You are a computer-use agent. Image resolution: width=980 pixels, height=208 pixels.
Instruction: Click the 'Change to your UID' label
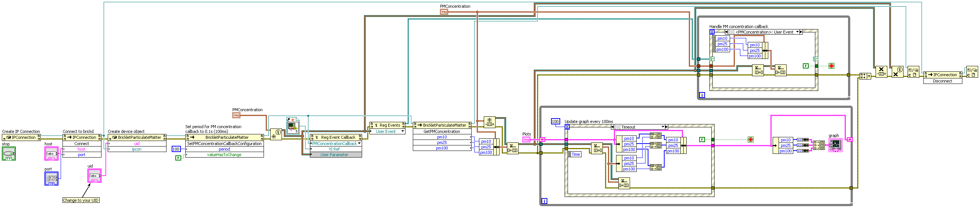[x=81, y=200]
